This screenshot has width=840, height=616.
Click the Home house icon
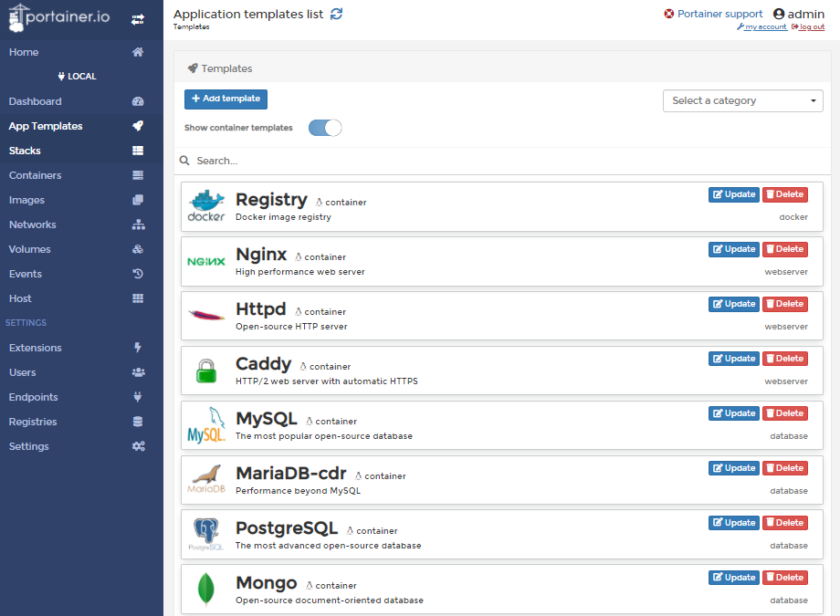click(x=138, y=52)
